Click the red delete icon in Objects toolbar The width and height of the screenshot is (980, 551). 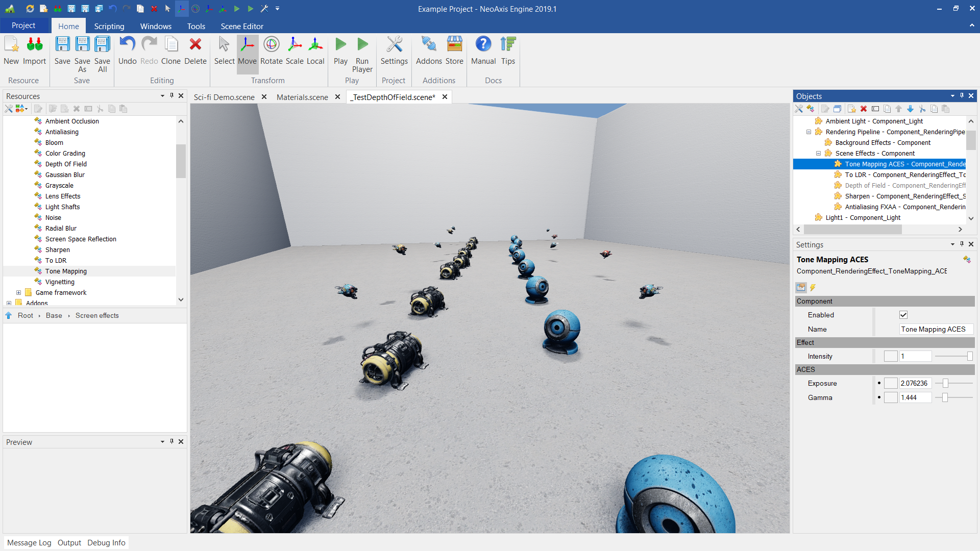864,109
